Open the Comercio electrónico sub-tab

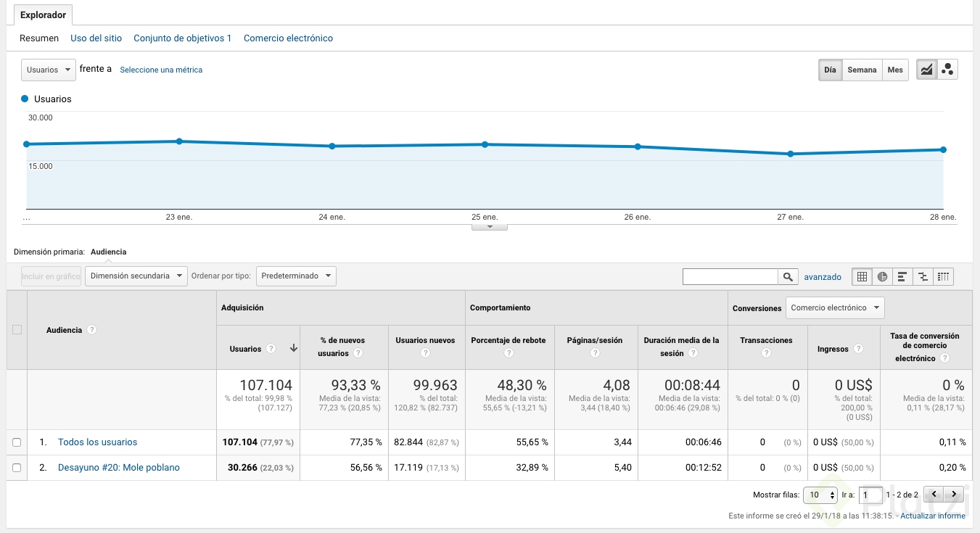pos(289,38)
